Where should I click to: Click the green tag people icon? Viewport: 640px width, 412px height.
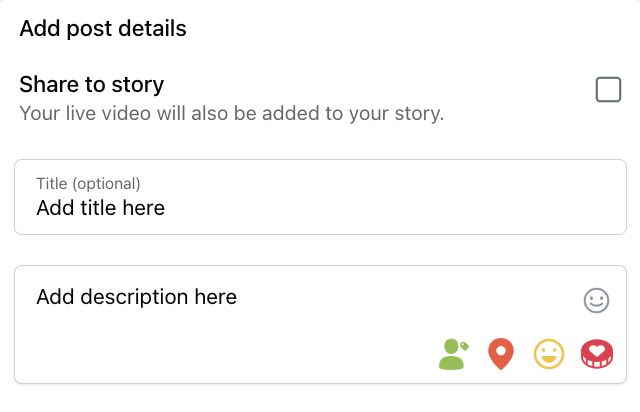453,354
